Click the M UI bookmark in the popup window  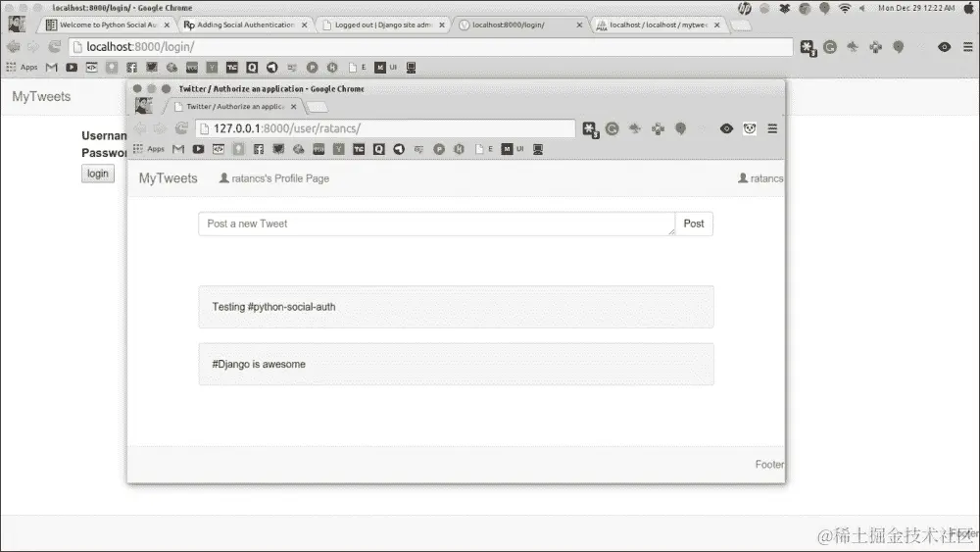(513, 149)
